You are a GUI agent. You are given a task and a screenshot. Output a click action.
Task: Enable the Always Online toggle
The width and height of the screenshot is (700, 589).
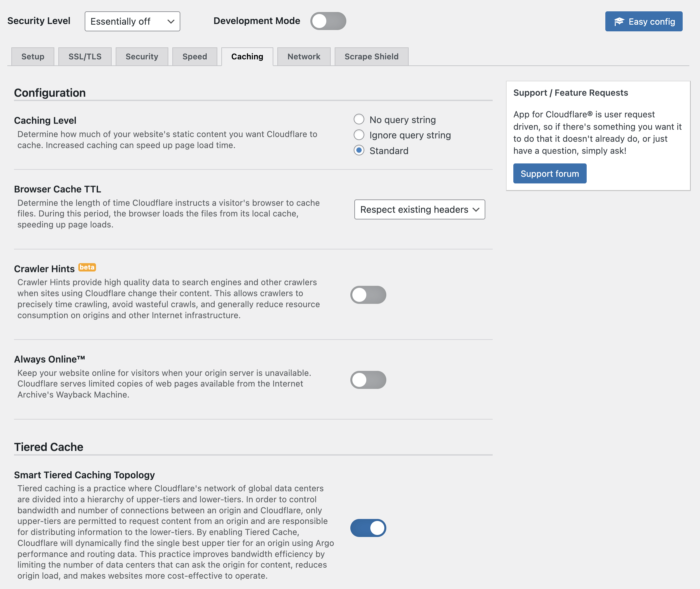(x=368, y=380)
